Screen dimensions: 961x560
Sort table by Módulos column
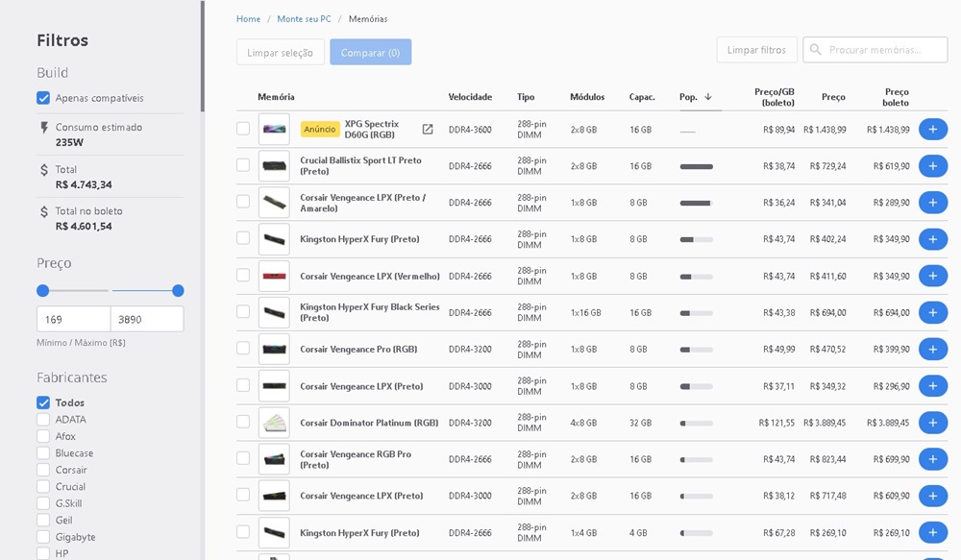(x=587, y=97)
